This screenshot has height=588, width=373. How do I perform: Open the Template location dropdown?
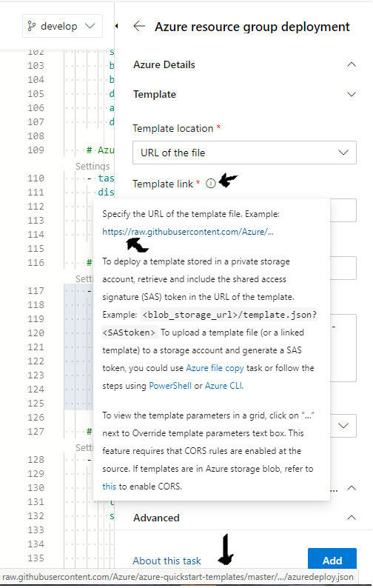click(x=244, y=153)
